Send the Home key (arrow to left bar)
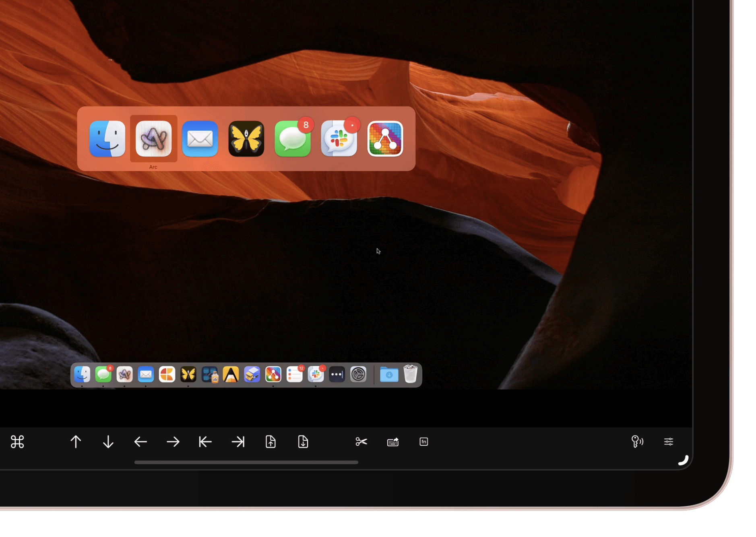756x537 pixels. coord(205,442)
